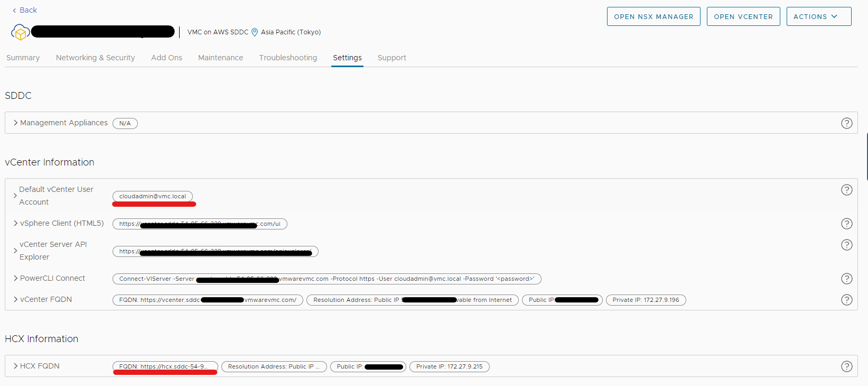
Task: Open the Support tab
Action: (x=391, y=58)
